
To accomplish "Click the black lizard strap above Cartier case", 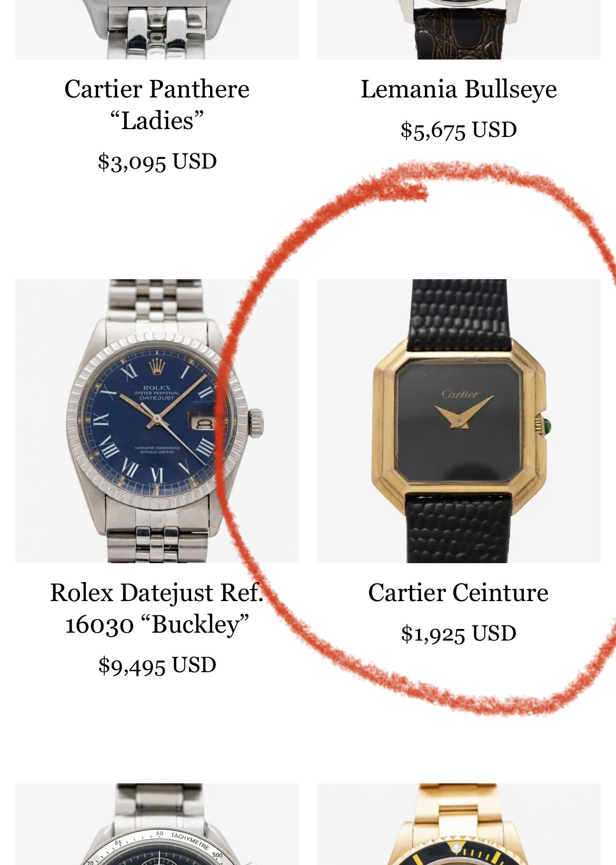I will 460,315.
